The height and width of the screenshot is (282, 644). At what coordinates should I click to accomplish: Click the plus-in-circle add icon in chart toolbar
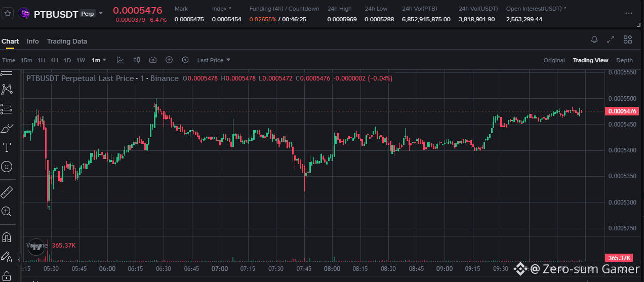(x=169, y=60)
